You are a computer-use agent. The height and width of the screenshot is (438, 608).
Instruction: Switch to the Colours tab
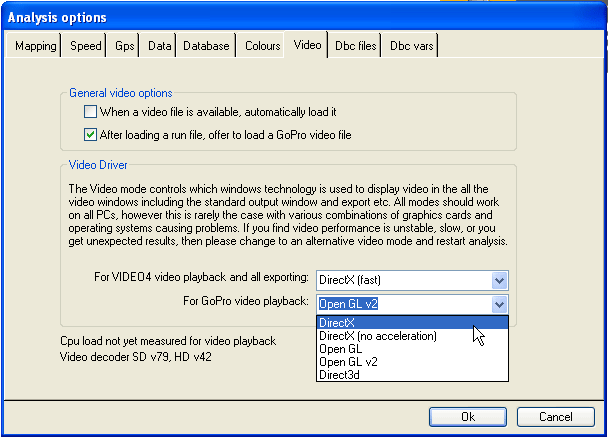(x=262, y=46)
